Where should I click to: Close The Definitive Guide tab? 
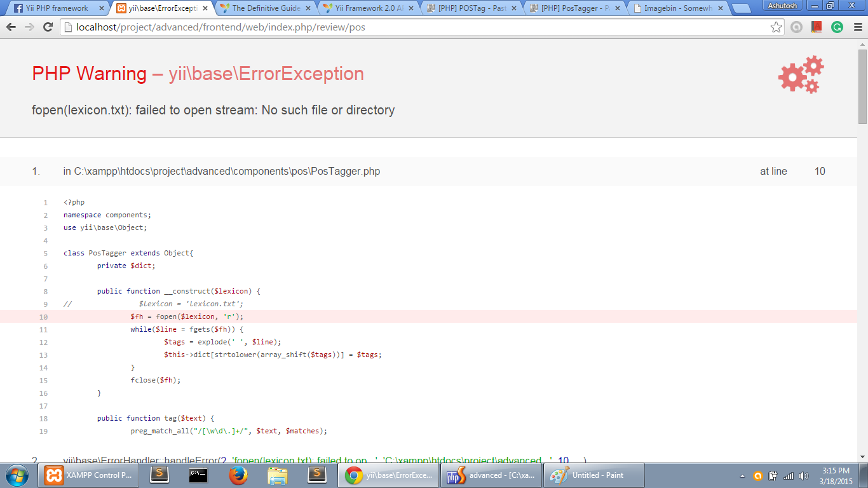pyautogui.click(x=307, y=8)
